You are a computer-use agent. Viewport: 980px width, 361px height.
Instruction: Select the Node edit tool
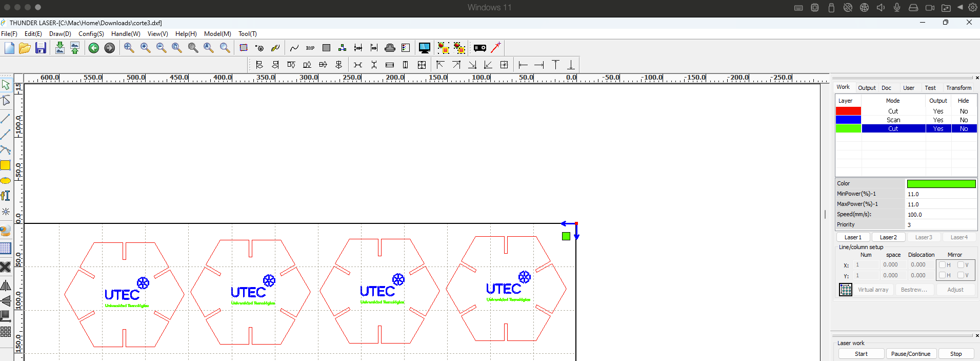point(6,101)
